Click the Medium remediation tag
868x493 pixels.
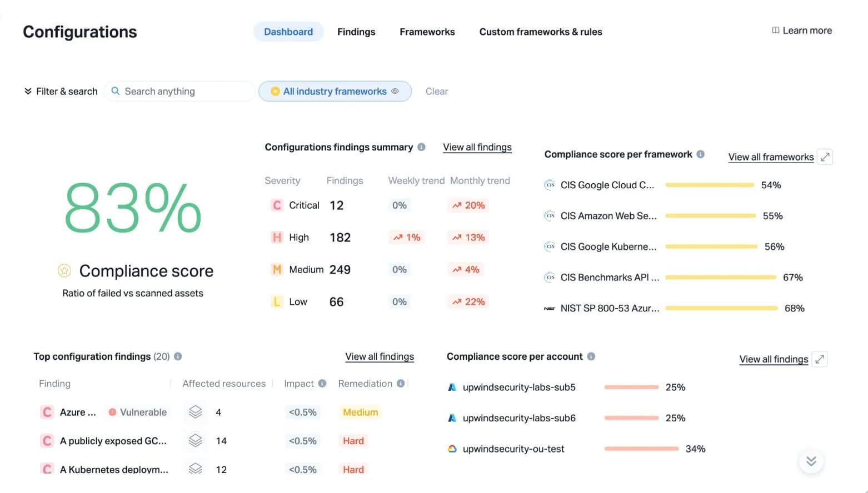360,412
